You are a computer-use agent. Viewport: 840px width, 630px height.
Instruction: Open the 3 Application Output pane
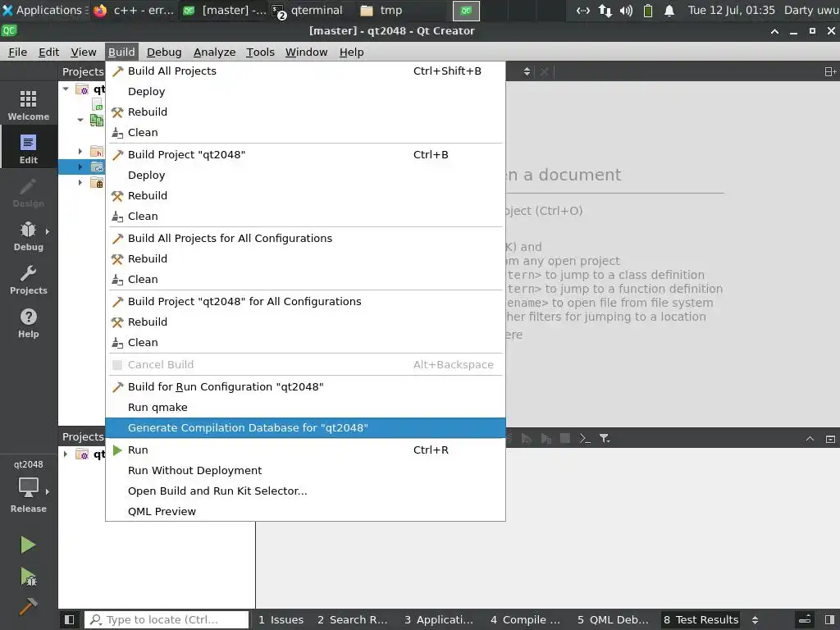tap(439, 620)
